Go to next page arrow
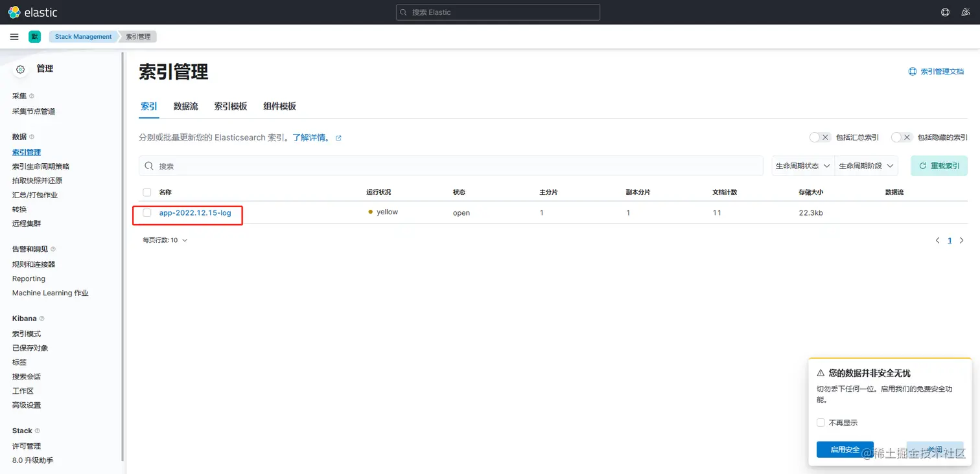980x474 pixels. pyautogui.click(x=962, y=240)
